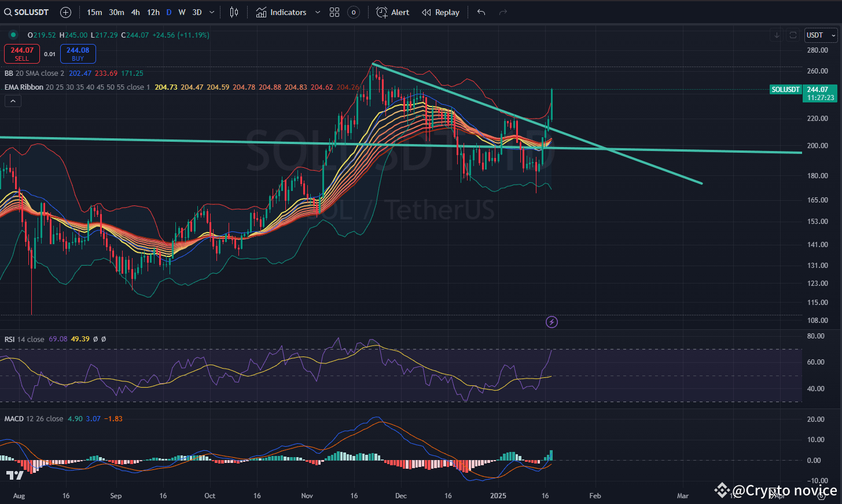This screenshot has width=842, height=504.
Task: Select the 30m timeframe
Action: 116,12
